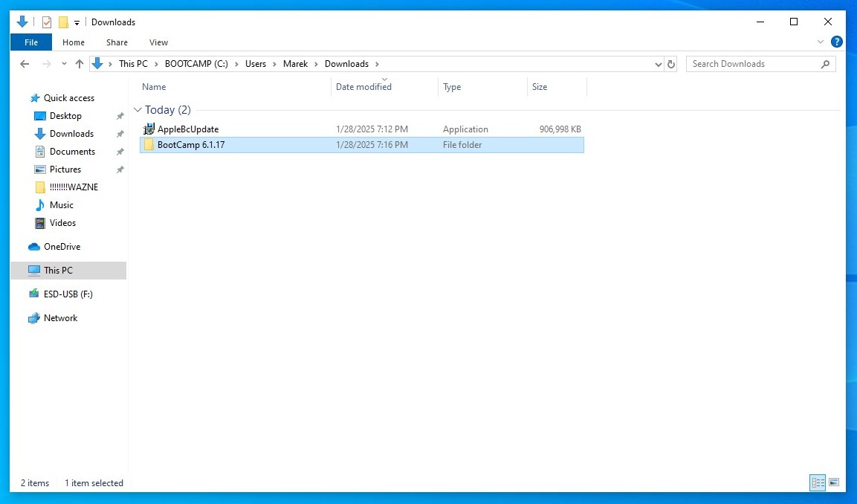Click the 906,998 KB size value
The image size is (857, 504).
tap(560, 129)
